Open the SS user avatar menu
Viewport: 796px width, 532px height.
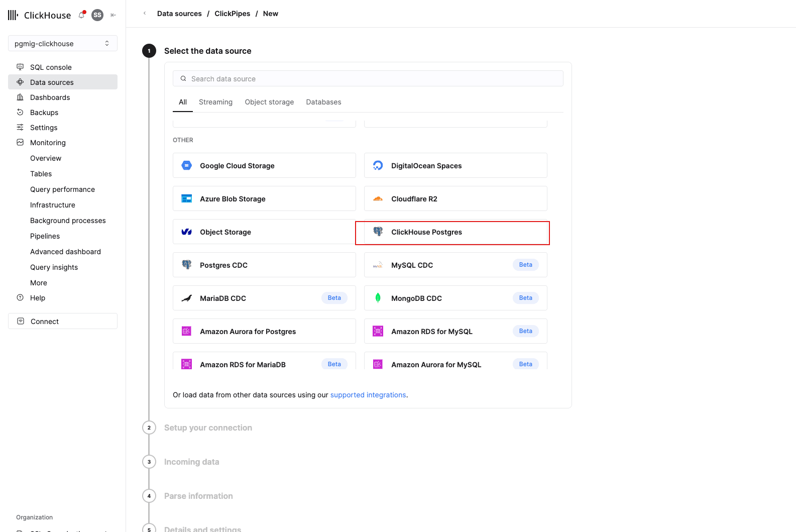click(x=97, y=15)
